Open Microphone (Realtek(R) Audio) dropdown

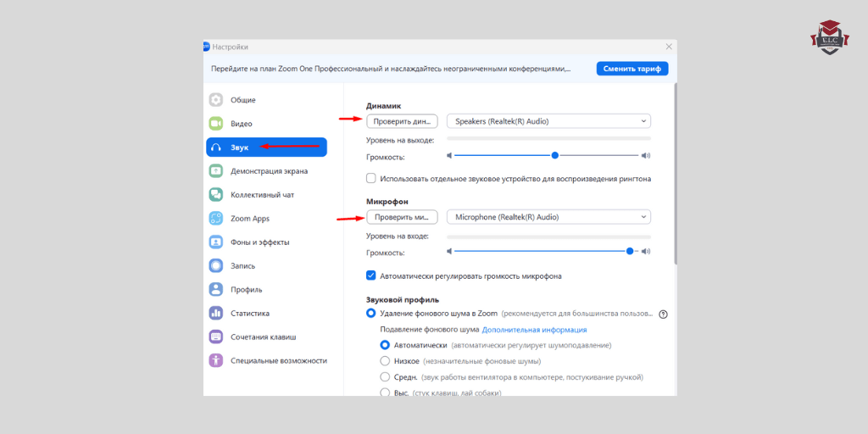[548, 217]
